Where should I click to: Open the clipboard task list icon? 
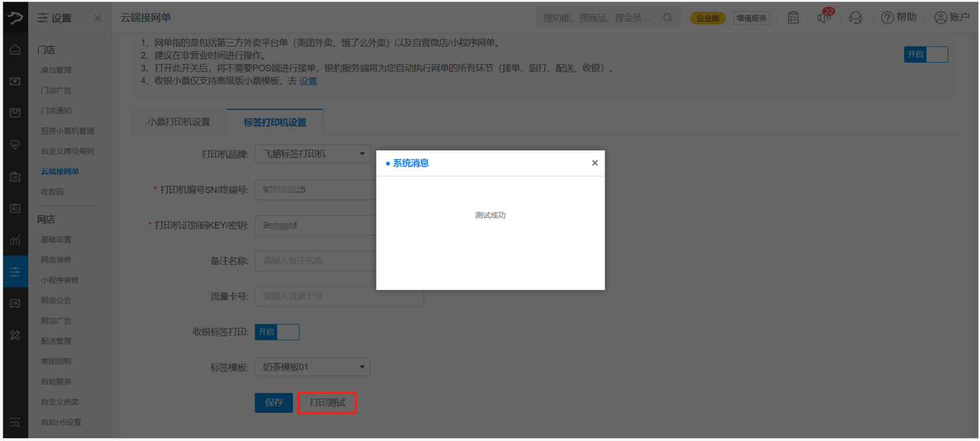click(x=793, y=18)
